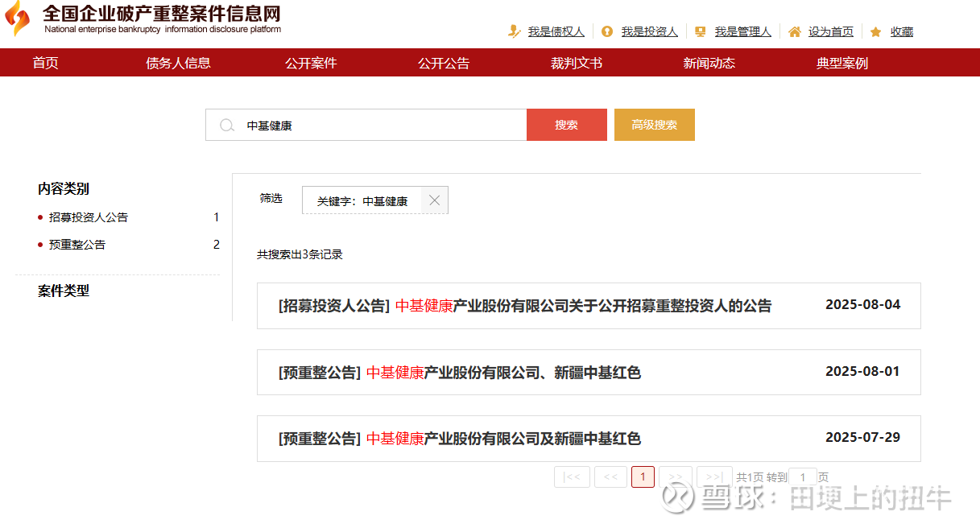Filter by 预重整公告 category

click(77, 245)
